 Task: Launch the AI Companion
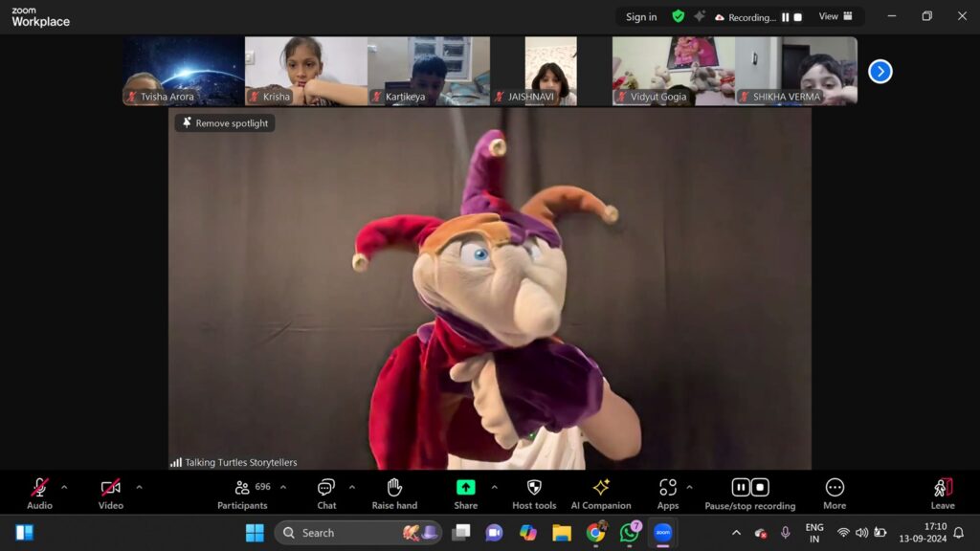(601, 492)
